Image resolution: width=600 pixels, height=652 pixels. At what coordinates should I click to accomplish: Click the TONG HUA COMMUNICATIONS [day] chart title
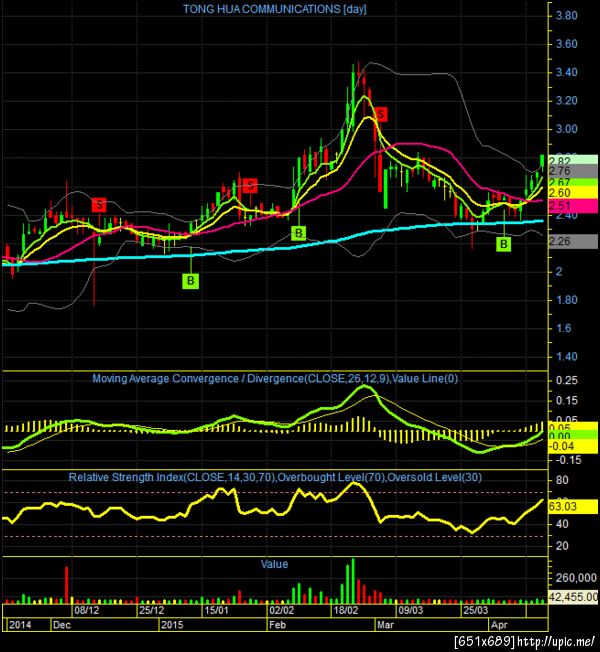pos(275,9)
